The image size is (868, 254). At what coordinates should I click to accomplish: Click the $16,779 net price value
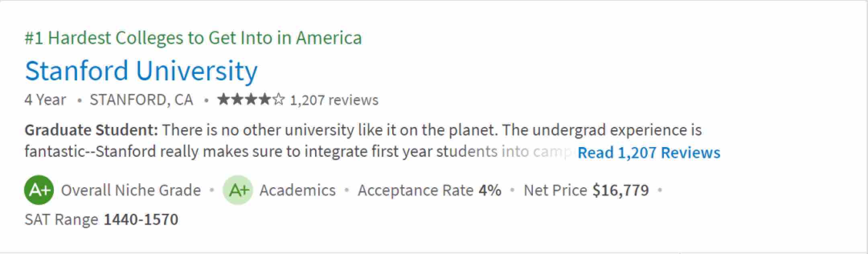coord(620,190)
